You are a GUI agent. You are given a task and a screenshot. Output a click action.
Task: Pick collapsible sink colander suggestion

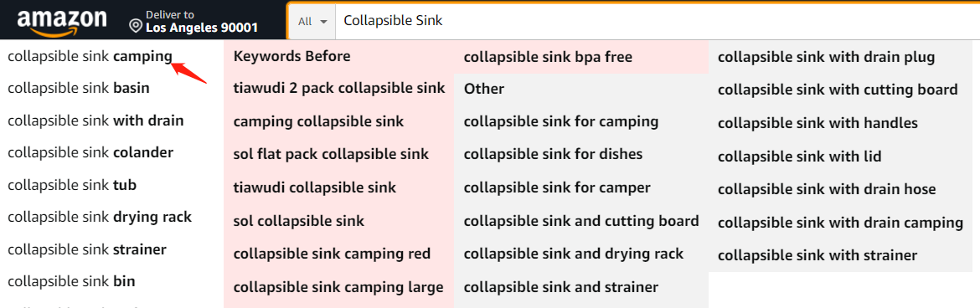pos(90,152)
